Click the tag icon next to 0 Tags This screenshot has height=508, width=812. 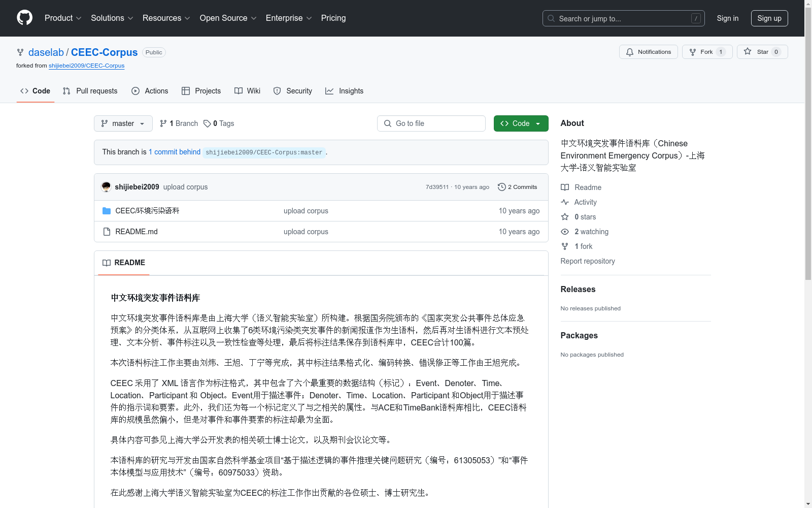click(207, 123)
